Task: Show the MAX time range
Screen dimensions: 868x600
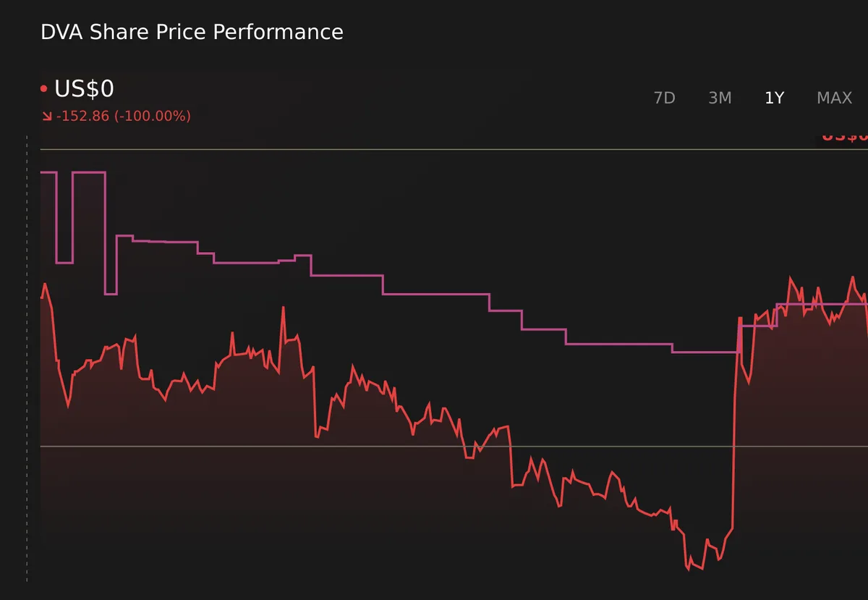Action: (x=834, y=98)
